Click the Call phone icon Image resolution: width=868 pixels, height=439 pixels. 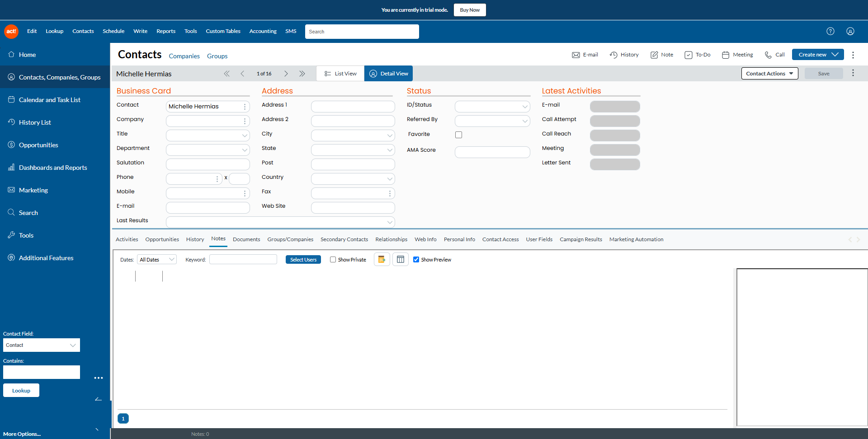pyautogui.click(x=768, y=55)
